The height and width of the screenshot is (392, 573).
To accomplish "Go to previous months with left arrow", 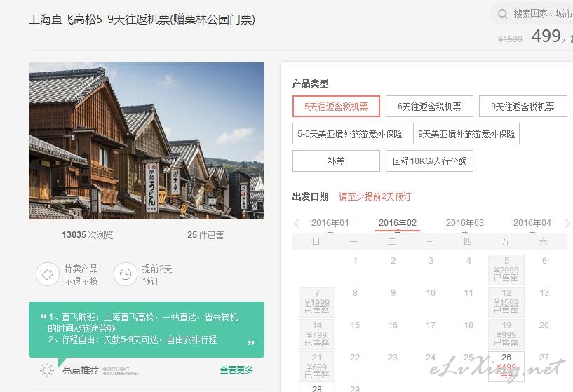I will pos(297,223).
